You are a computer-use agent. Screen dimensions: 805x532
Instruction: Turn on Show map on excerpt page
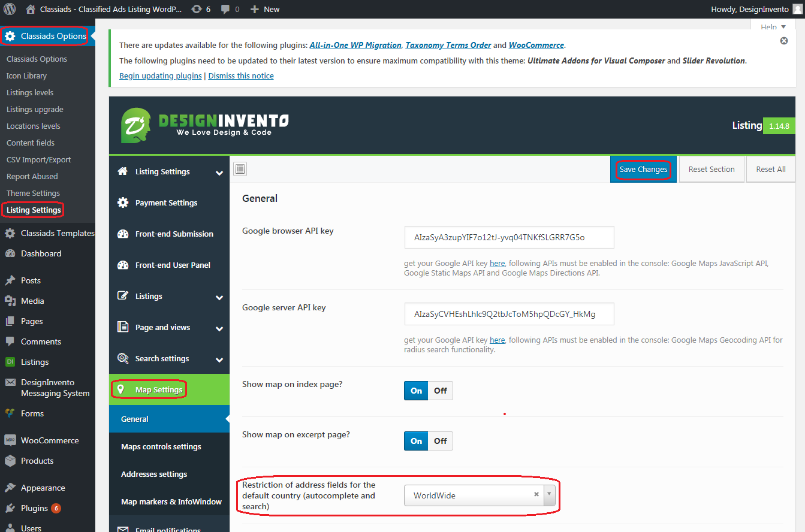pyautogui.click(x=417, y=441)
